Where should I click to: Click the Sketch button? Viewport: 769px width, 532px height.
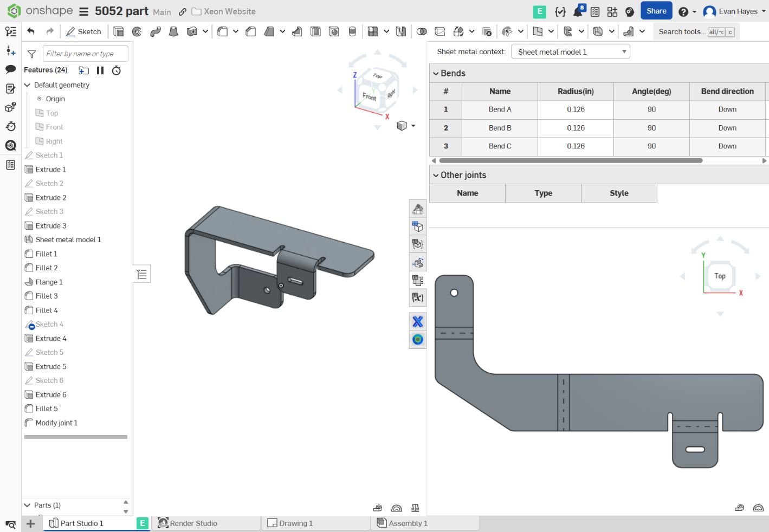[83, 32]
